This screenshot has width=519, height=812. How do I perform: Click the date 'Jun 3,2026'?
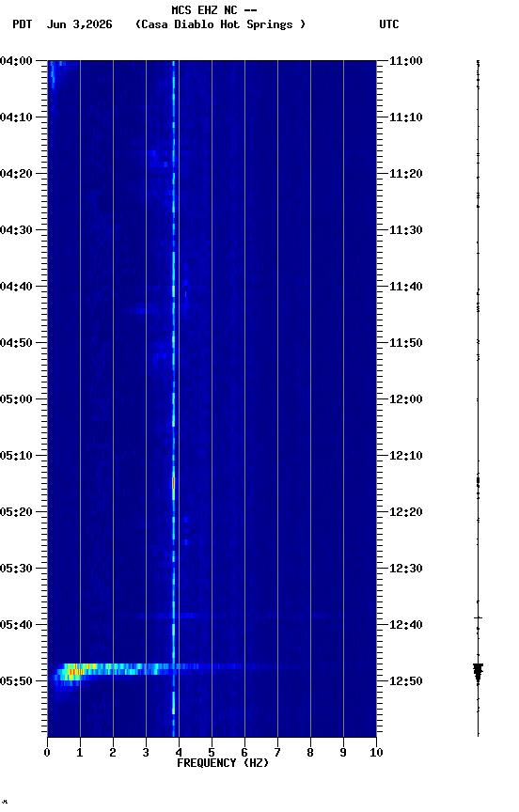click(x=79, y=24)
